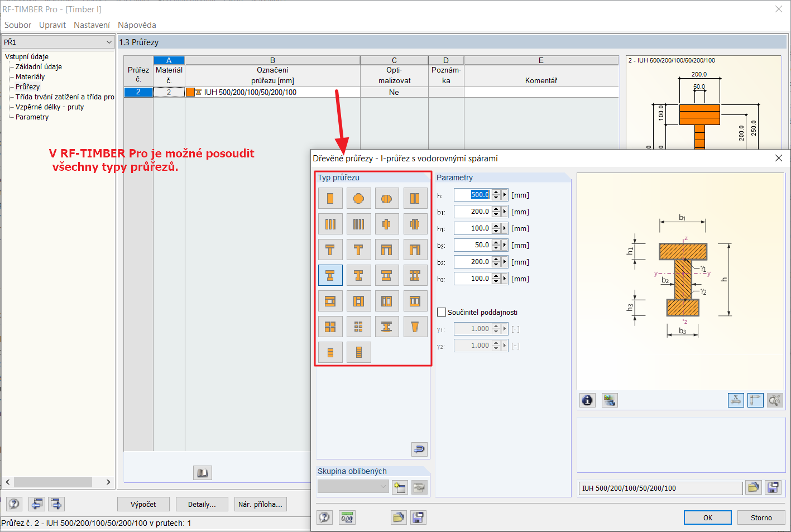Open the flyout arrow beside the h1 parameter
Image resolution: width=791 pixels, height=532 pixels.
505,228
